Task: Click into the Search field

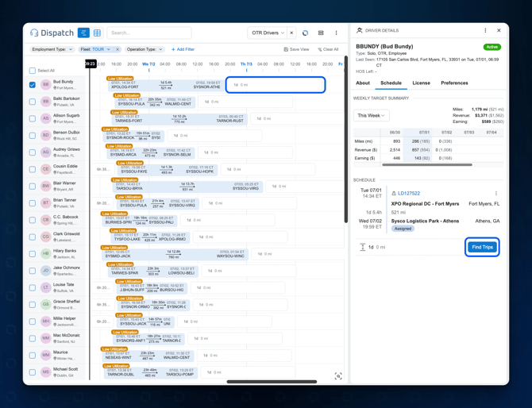Action: click(x=149, y=33)
